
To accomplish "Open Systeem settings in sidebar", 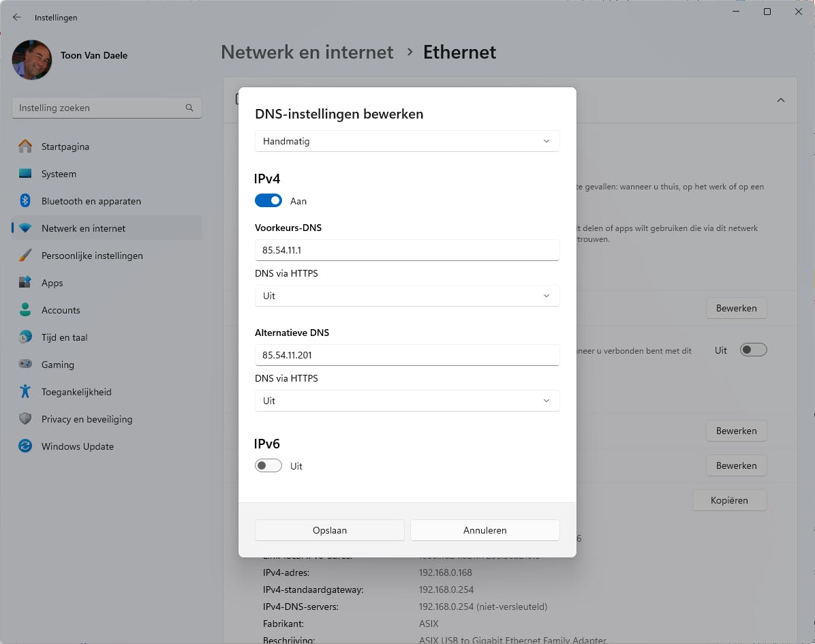I will tap(59, 174).
